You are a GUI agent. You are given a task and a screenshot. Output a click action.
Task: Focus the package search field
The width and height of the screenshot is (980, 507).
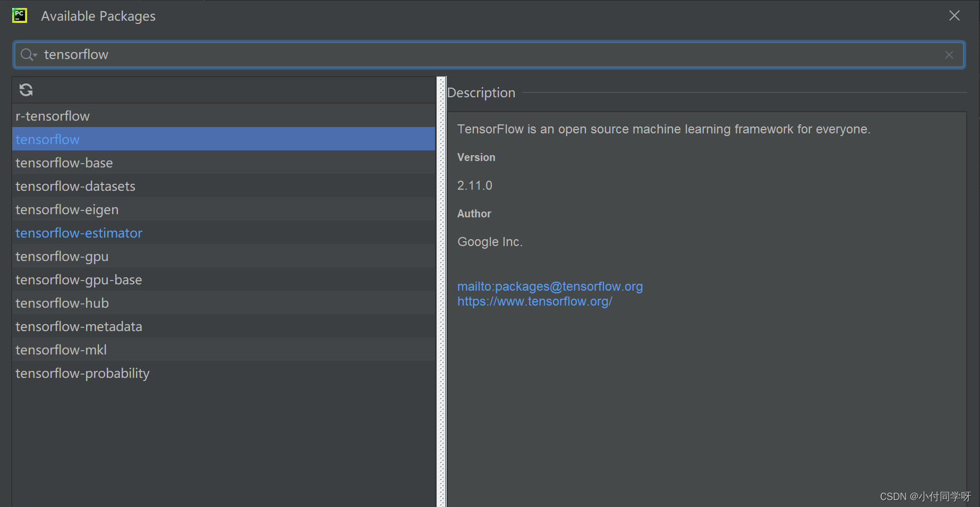pyautogui.click(x=489, y=55)
